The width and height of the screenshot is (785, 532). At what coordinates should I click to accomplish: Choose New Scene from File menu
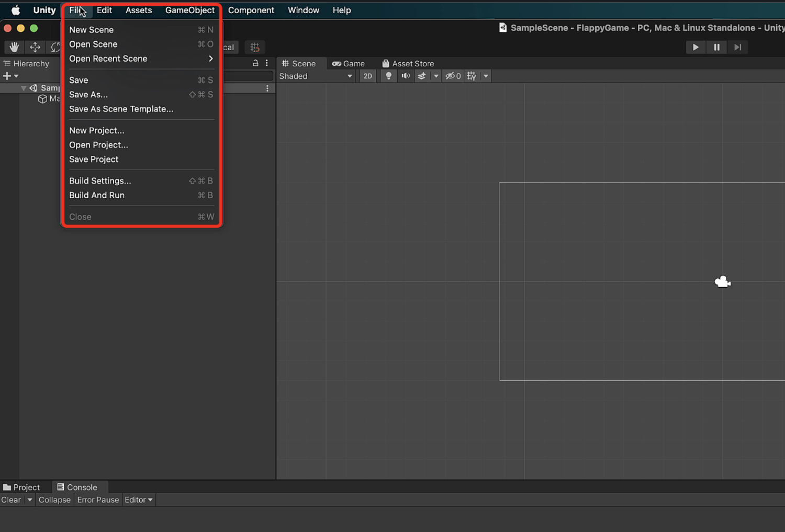tap(141, 30)
